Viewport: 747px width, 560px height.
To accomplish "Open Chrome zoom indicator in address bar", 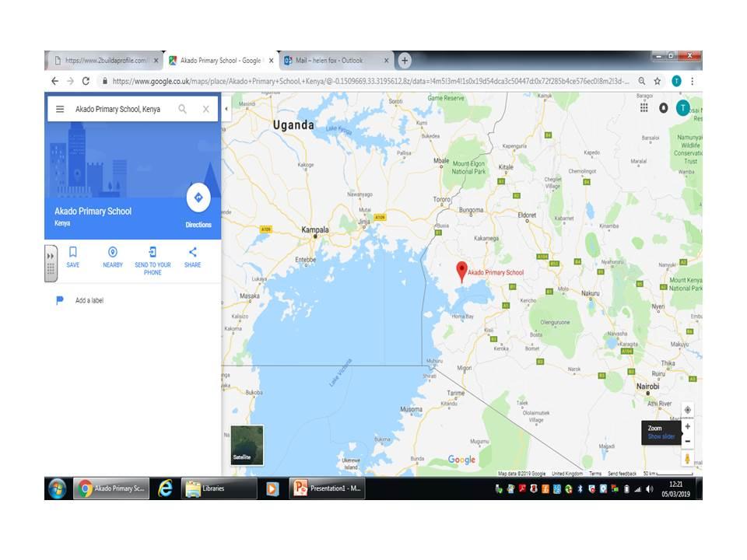I will coord(642,81).
